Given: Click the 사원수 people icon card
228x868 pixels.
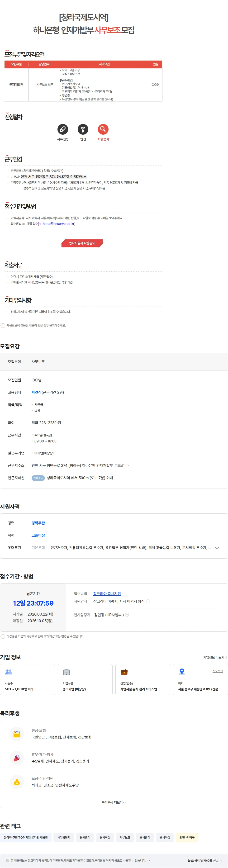Looking at the screenshot, I should 9,672.
